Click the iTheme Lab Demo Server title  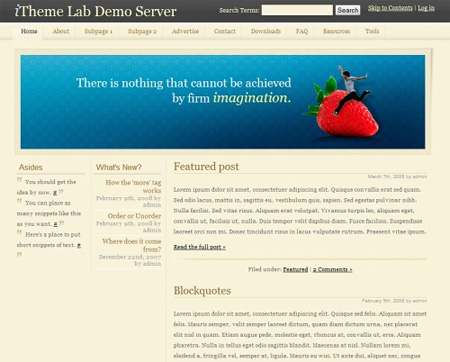95,11
